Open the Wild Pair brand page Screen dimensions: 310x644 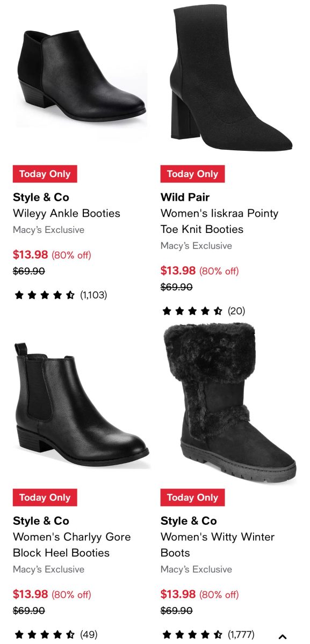181,197
